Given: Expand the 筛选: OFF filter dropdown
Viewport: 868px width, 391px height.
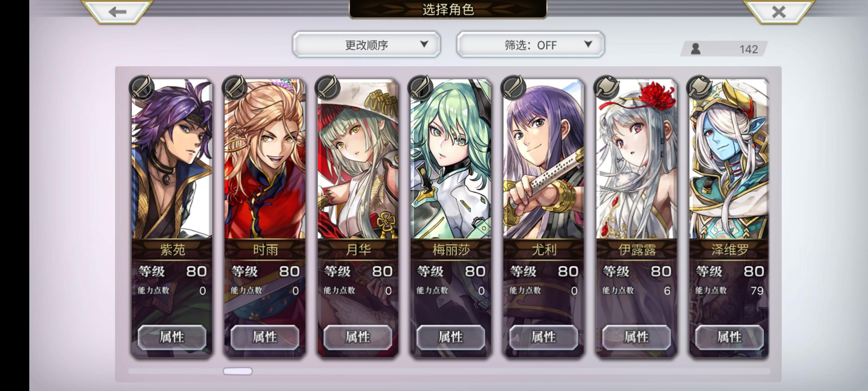Looking at the screenshot, I should (x=530, y=45).
